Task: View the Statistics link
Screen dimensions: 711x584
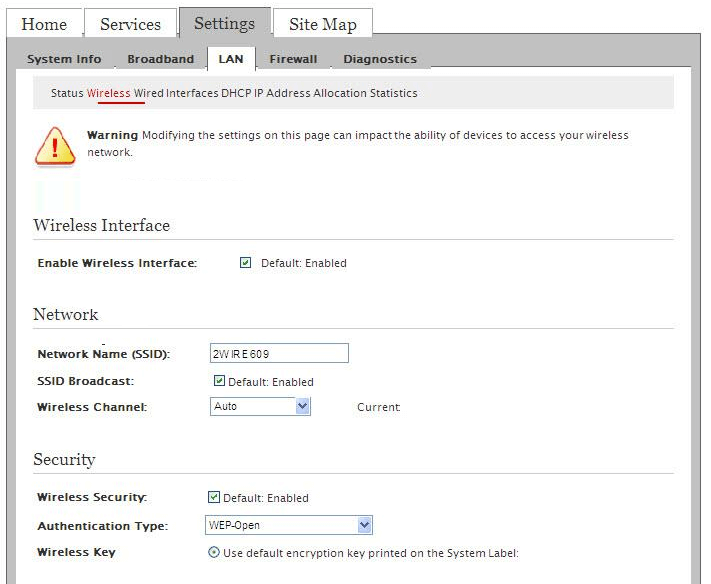Action: coord(391,93)
